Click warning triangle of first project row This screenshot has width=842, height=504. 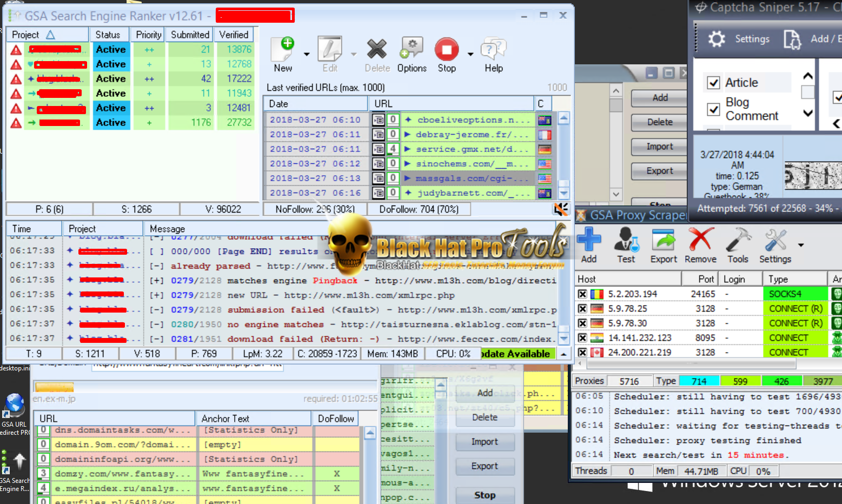click(16, 50)
